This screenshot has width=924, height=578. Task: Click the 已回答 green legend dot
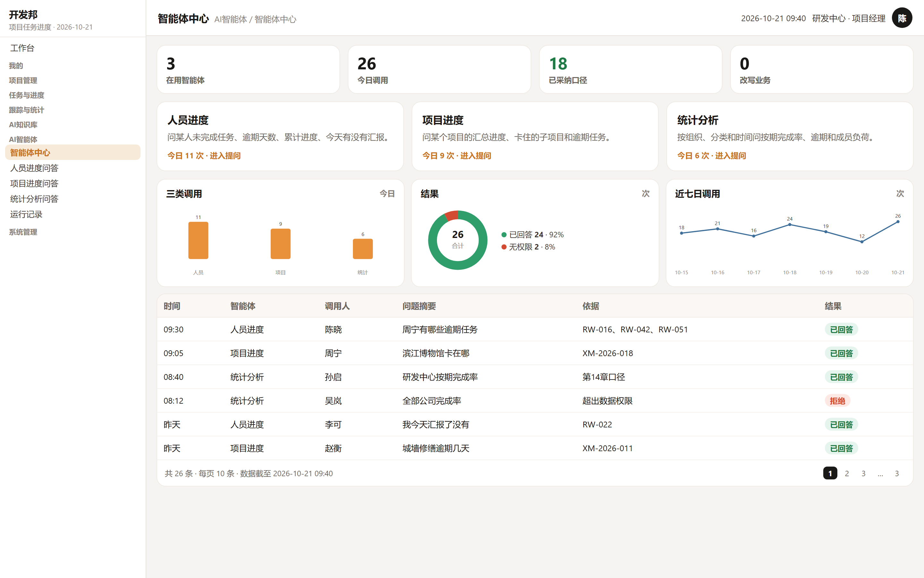tap(504, 235)
